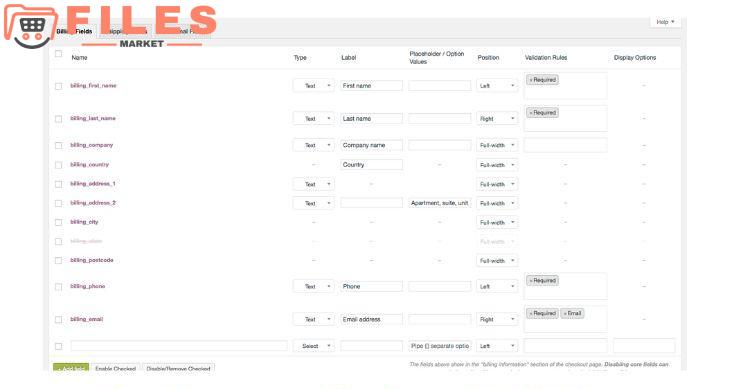Remove Required tag from billing_last_name
The width and height of the screenshot is (730, 389).
pyautogui.click(x=531, y=113)
